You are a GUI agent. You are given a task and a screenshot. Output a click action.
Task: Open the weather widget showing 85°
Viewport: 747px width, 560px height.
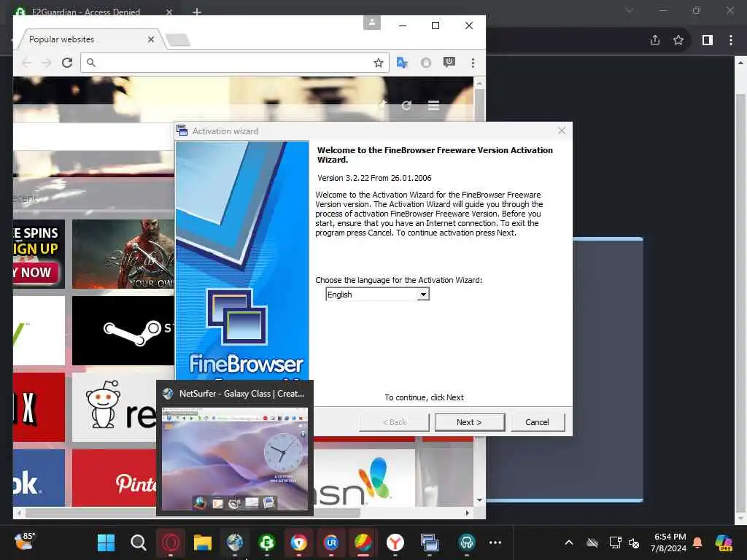pyautogui.click(x=24, y=542)
